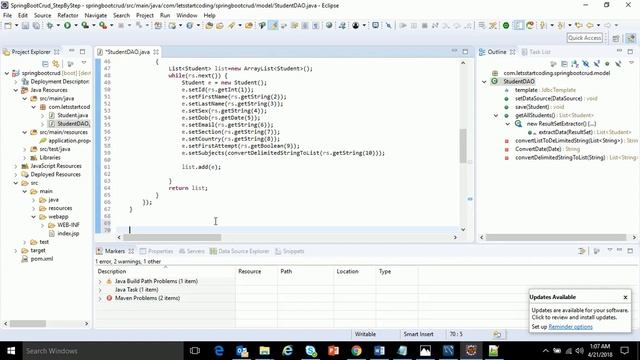The height and width of the screenshot is (360, 640).
Task: Open the Navigate menu
Action: pyautogui.click(x=96, y=16)
